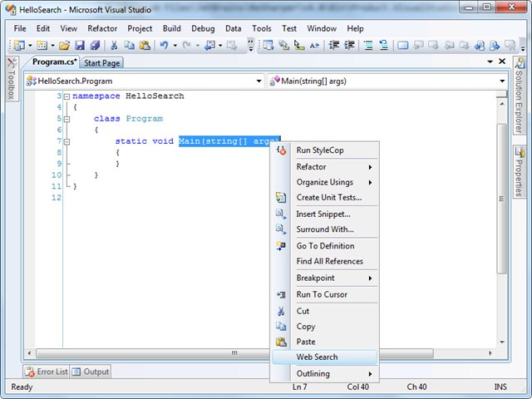The height and width of the screenshot is (399, 532).
Task: Expand the Refactor context submenu
Action: (x=325, y=167)
